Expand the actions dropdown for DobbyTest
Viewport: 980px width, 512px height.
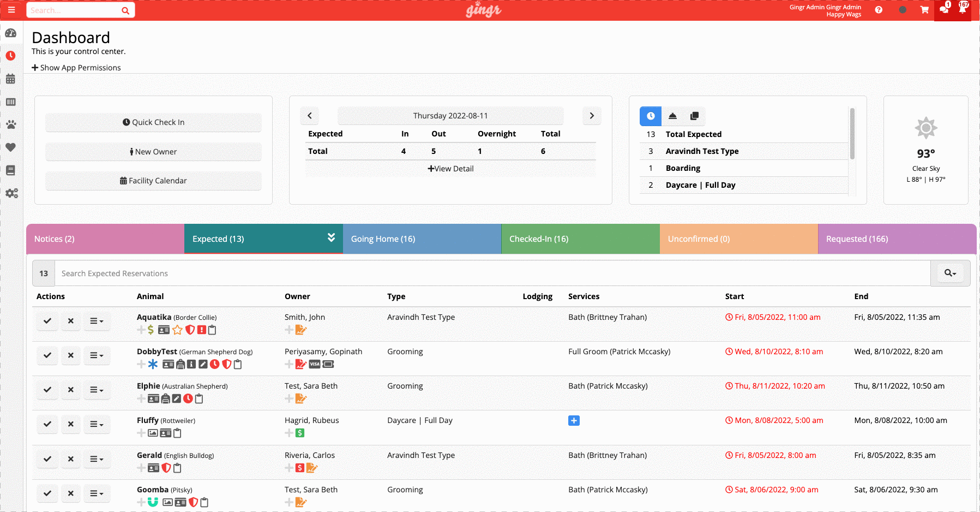coord(97,355)
